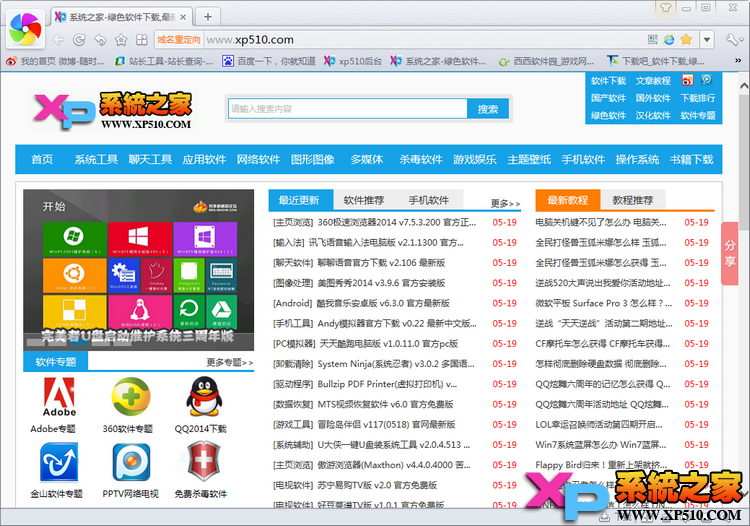The width and height of the screenshot is (750, 526).
Task: Open a new tab with plus button
Action: 208,17
